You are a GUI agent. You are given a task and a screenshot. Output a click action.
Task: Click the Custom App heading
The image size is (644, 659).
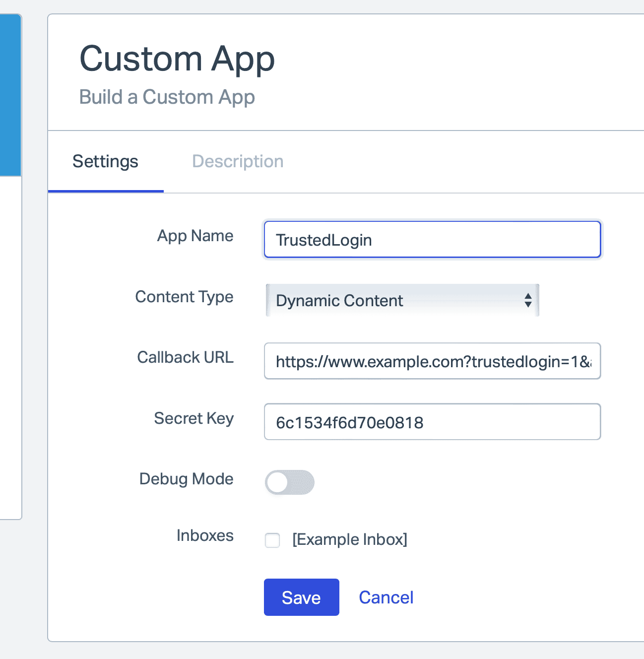(x=177, y=60)
